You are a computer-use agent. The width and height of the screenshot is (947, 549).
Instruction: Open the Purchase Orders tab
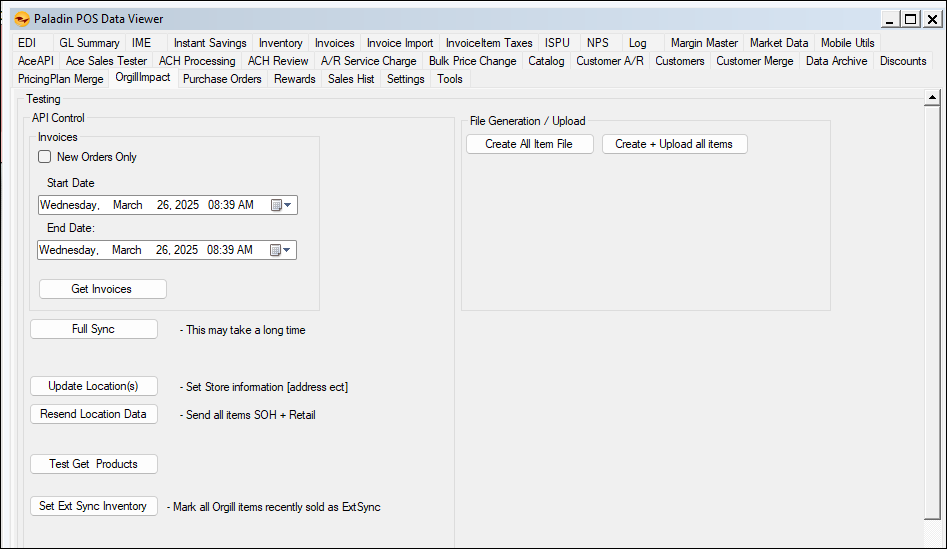click(x=222, y=79)
